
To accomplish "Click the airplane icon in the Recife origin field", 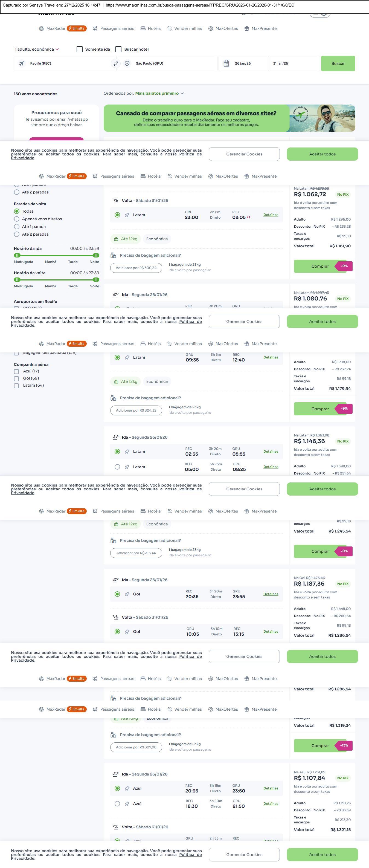I will point(22,63).
